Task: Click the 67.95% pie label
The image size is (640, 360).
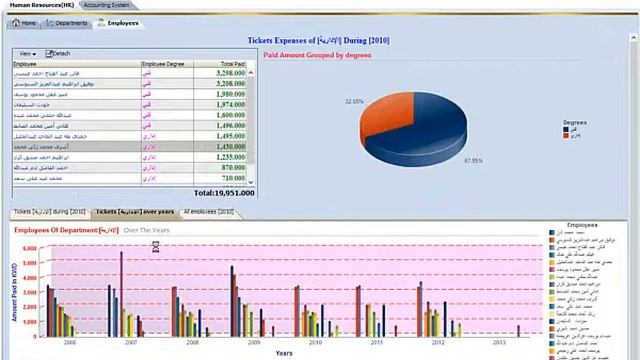Action: coord(473,161)
